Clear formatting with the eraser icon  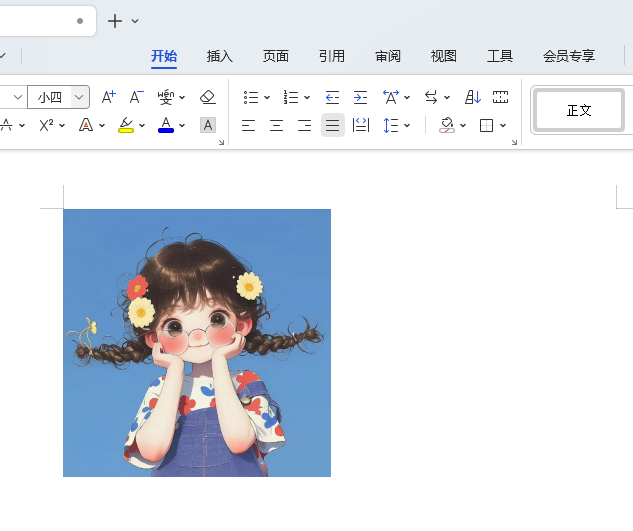(x=208, y=97)
